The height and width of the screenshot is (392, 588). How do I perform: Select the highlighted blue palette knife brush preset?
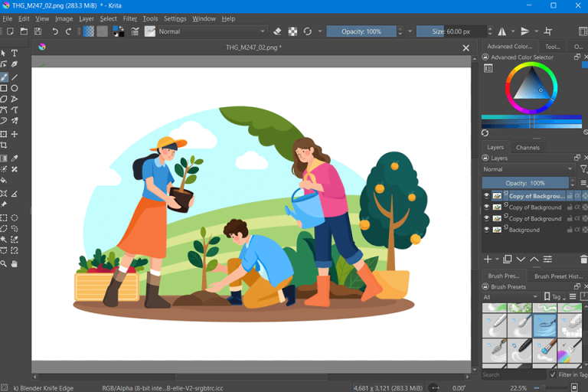pos(544,325)
